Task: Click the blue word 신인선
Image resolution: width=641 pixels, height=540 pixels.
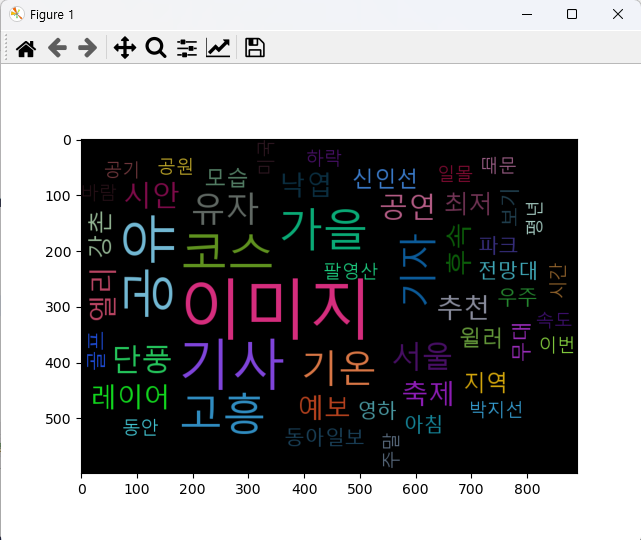Action: point(385,179)
